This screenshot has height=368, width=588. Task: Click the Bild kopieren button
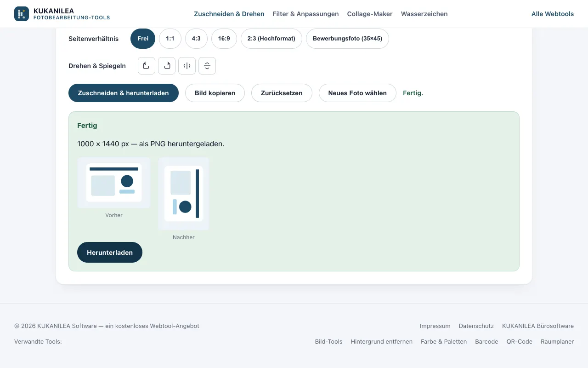point(215,93)
